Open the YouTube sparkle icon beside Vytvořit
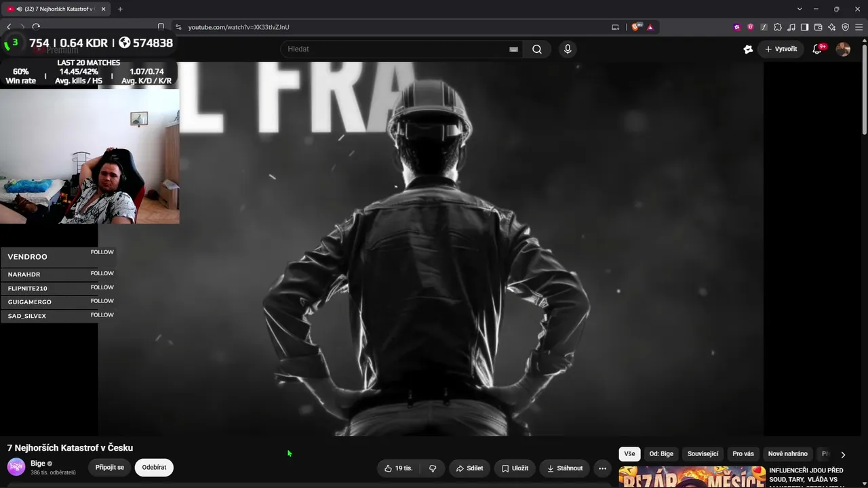The height and width of the screenshot is (488, 868). 748,49
